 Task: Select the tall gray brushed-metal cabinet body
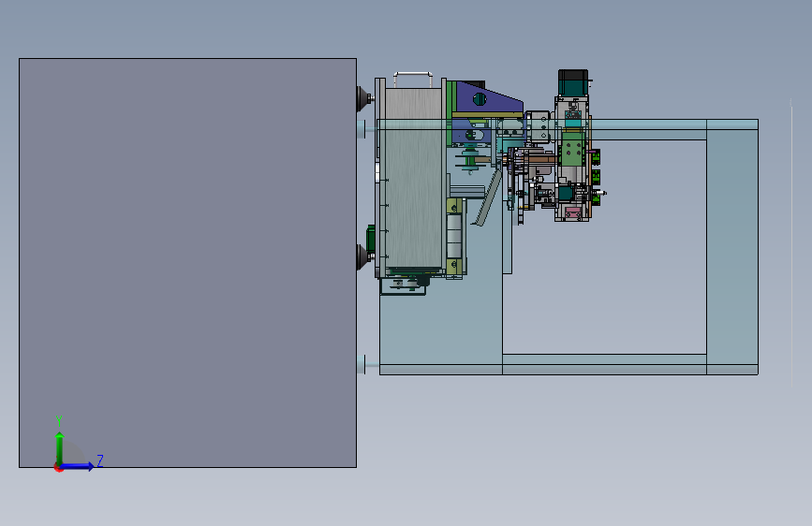(413, 179)
